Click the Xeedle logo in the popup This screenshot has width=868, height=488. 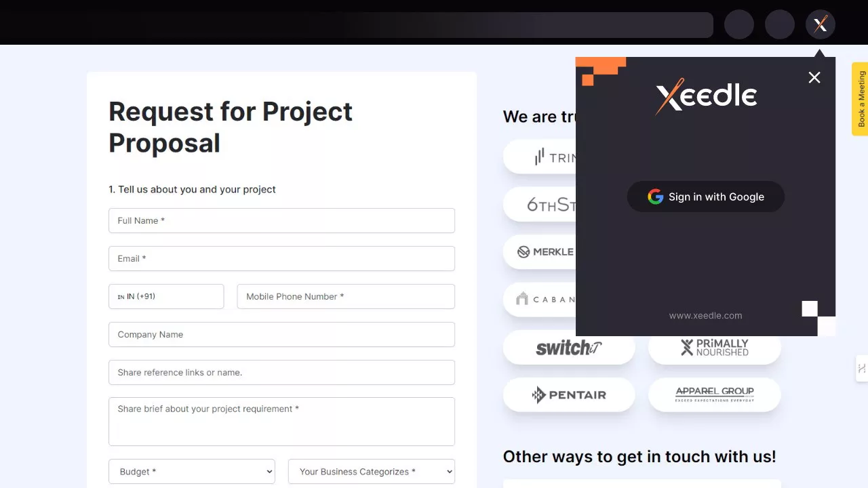[x=706, y=96]
